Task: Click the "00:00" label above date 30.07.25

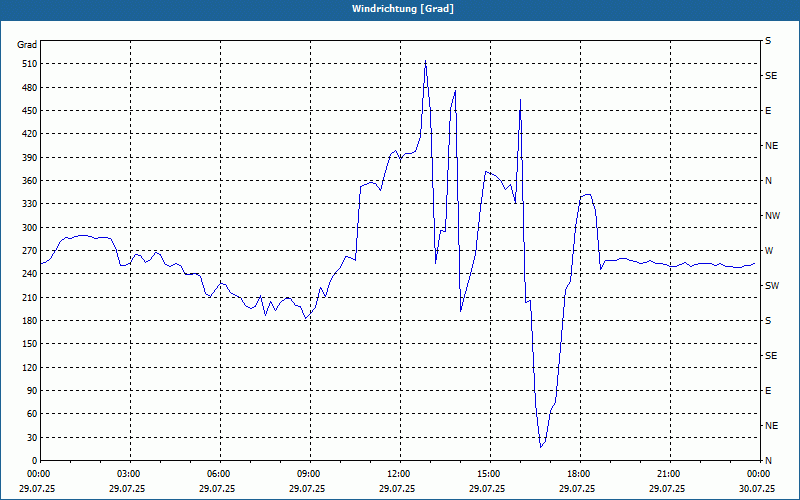Action: coord(757,474)
